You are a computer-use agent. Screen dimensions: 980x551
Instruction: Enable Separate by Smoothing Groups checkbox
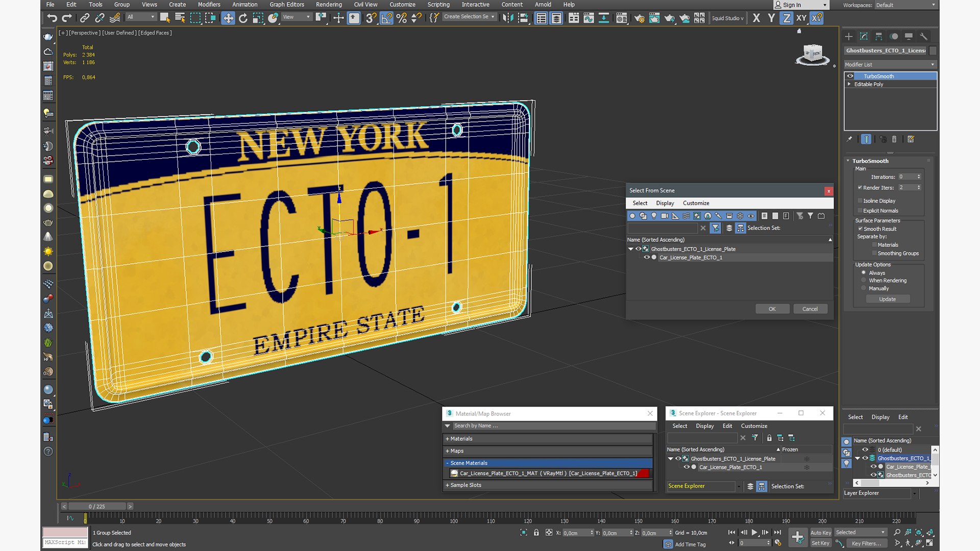tap(874, 253)
